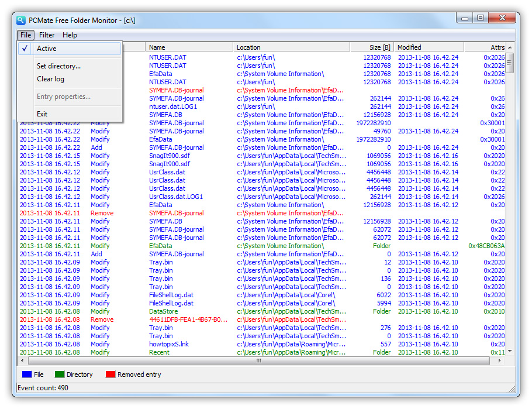
Task: Open the File menu in the menu bar
Action: [x=26, y=35]
